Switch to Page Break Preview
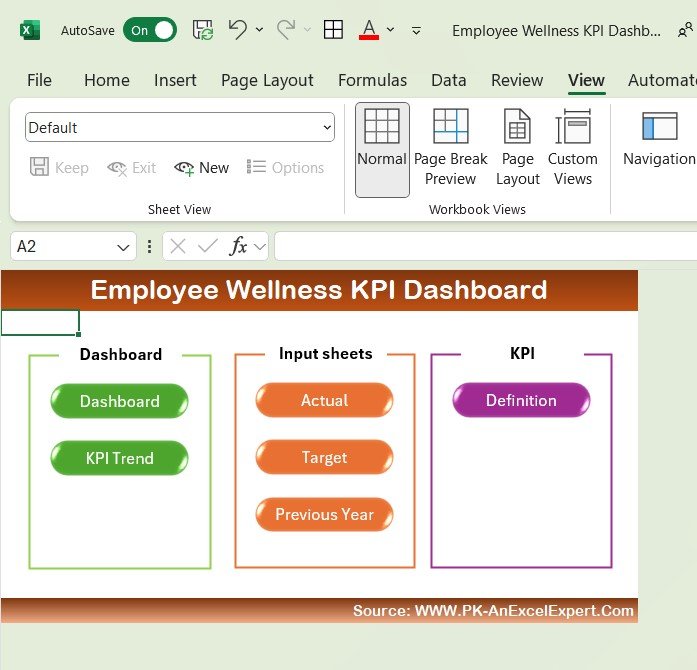 [x=450, y=148]
